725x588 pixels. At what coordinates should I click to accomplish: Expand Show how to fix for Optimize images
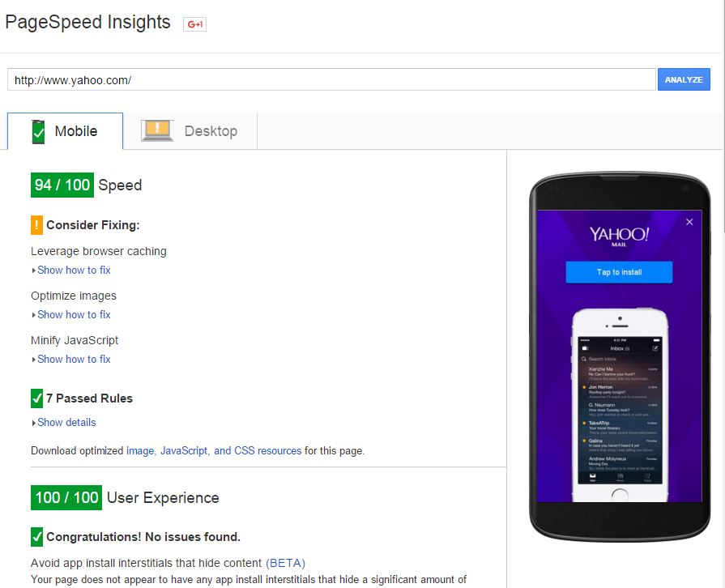click(74, 314)
